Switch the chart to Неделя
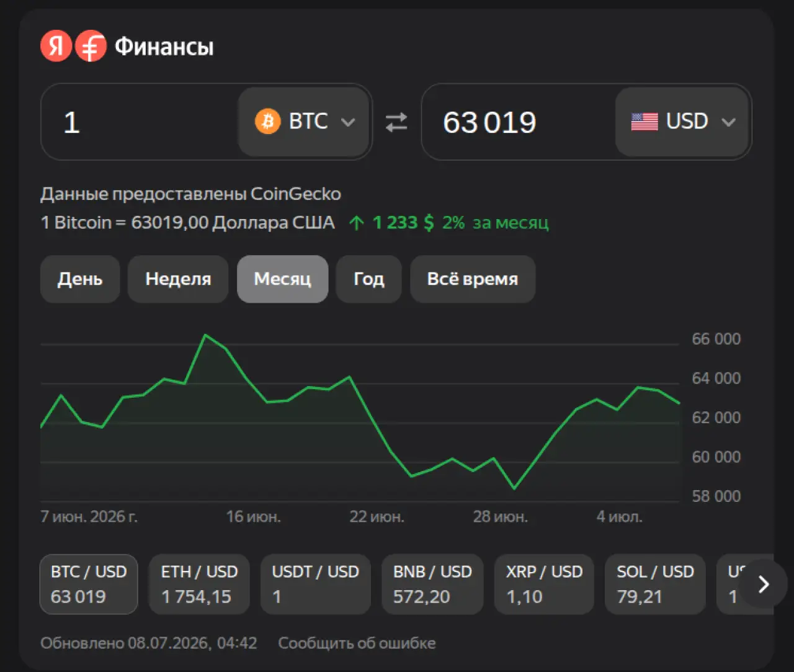 [178, 279]
